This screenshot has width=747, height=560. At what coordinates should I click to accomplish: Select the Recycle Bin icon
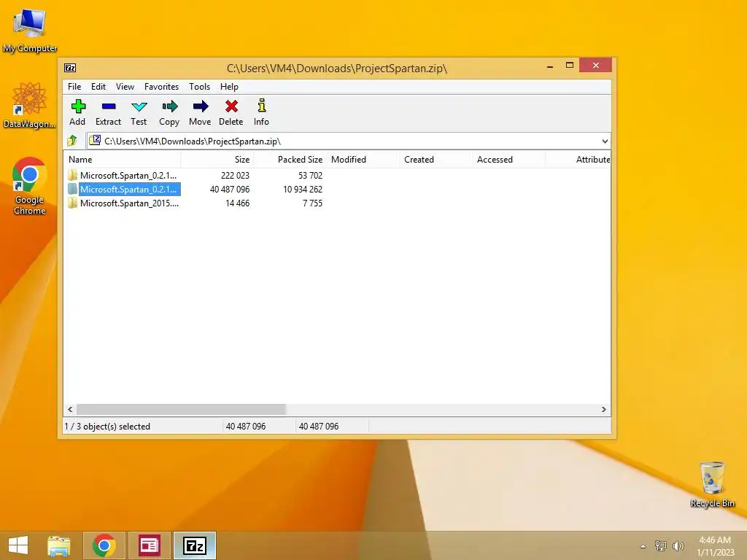point(712,484)
